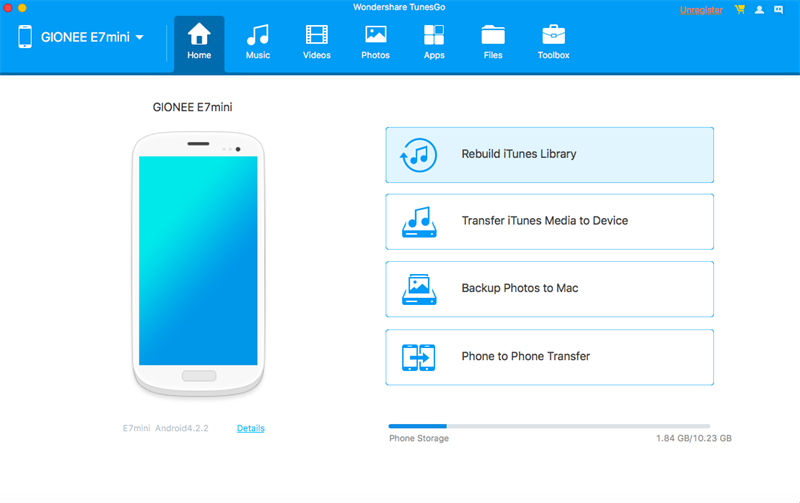Go to the Photos tab
Screen dimensions: 800x503
[376, 43]
